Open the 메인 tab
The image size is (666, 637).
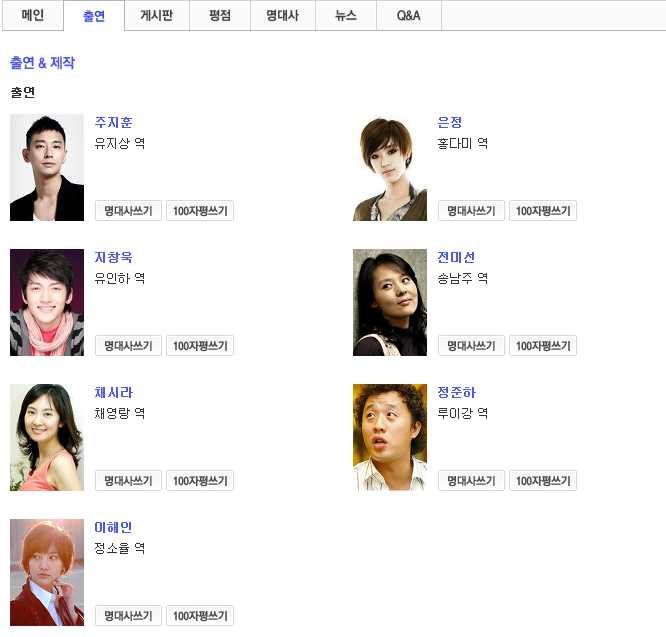tap(33, 15)
